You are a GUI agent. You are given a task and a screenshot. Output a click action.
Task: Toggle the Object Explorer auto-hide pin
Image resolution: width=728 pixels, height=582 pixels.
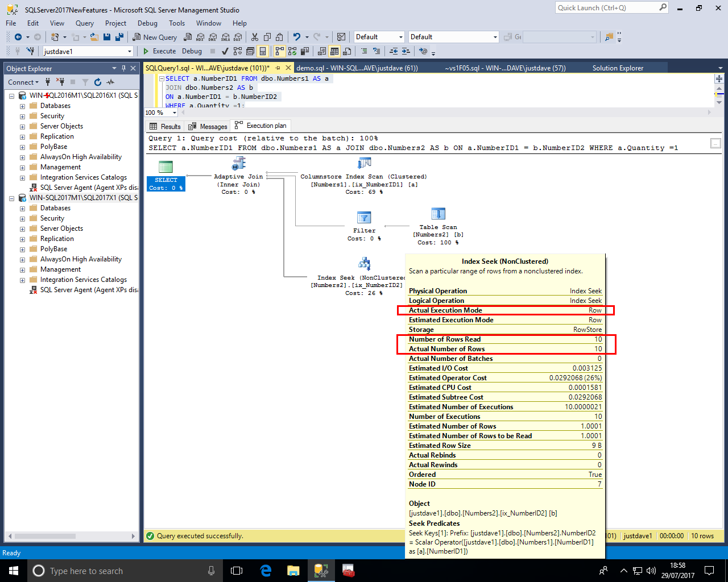pos(123,68)
